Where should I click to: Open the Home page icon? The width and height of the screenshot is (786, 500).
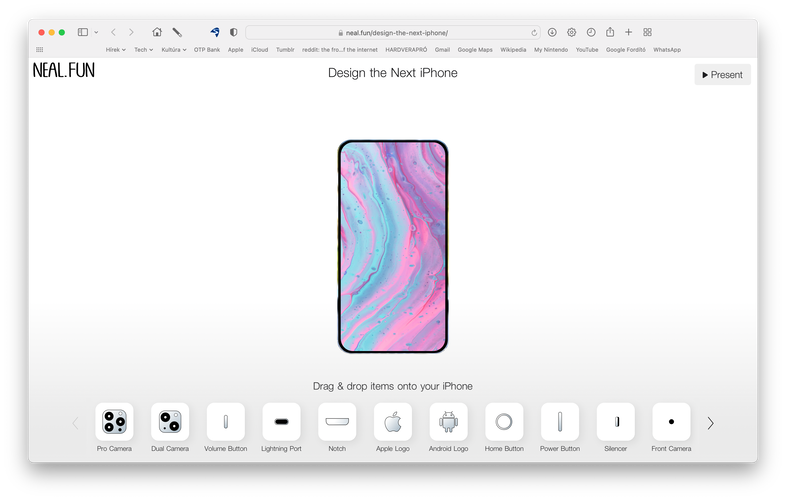coord(157,32)
